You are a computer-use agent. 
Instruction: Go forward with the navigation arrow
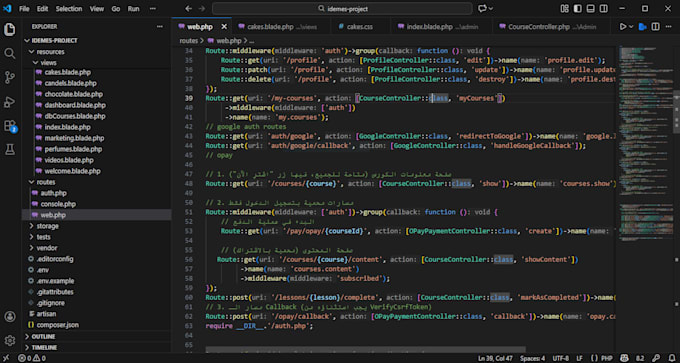(202, 9)
